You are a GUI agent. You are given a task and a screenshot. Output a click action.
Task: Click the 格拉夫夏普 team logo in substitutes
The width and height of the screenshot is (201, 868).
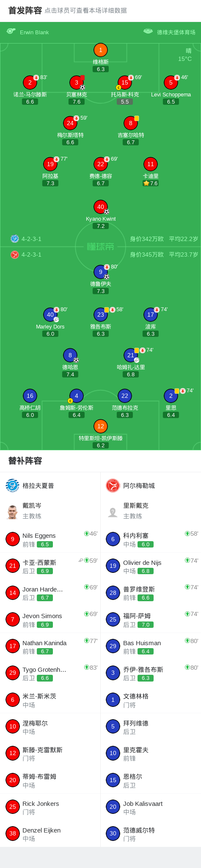click(x=12, y=485)
